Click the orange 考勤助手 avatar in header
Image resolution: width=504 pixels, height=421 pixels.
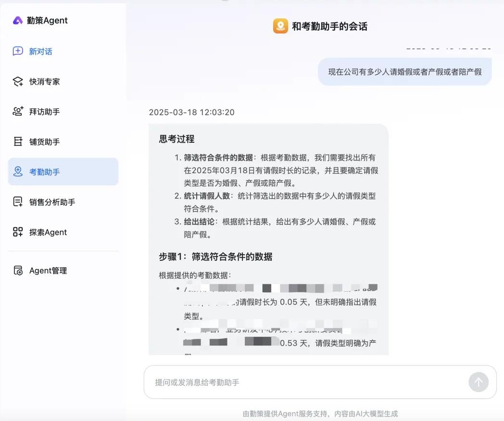tap(280, 26)
